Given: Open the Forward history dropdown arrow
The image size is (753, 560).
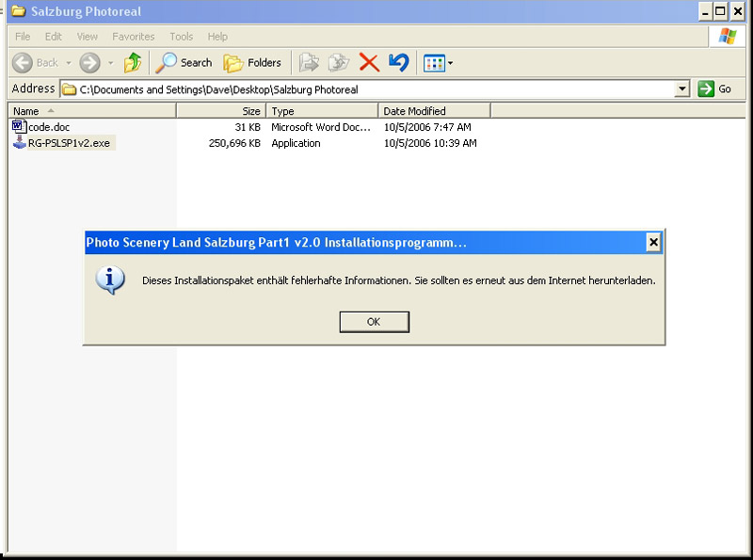Looking at the screenshot, I should tap(111, 63).
